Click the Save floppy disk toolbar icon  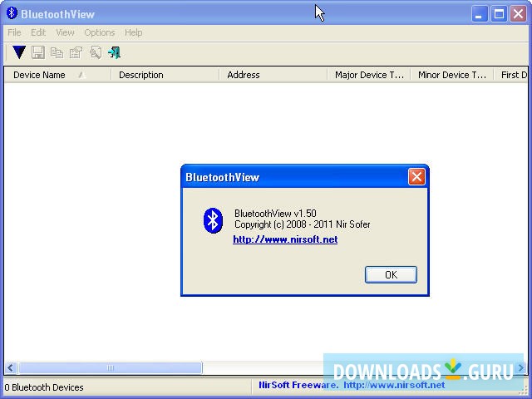tap(38, 52)
